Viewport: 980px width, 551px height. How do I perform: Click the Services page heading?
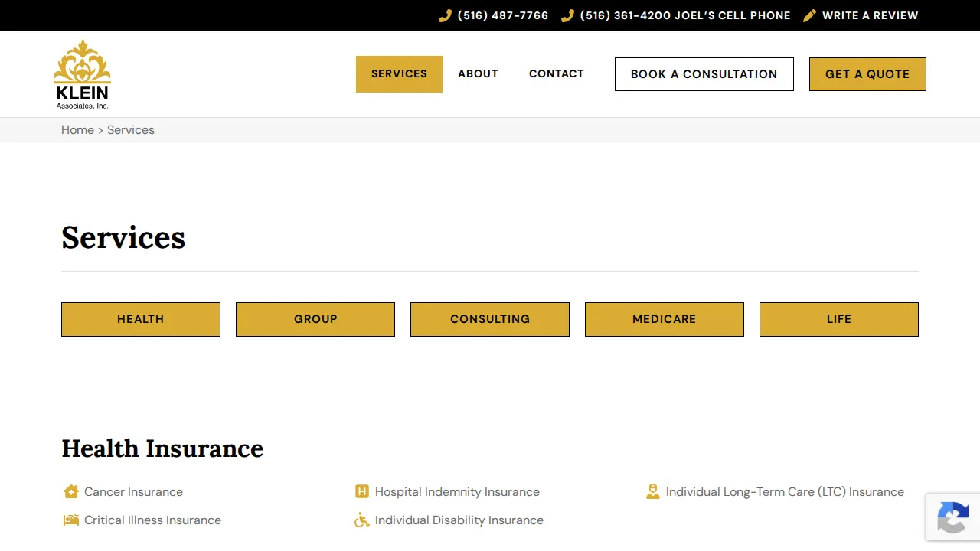[123, 237]
